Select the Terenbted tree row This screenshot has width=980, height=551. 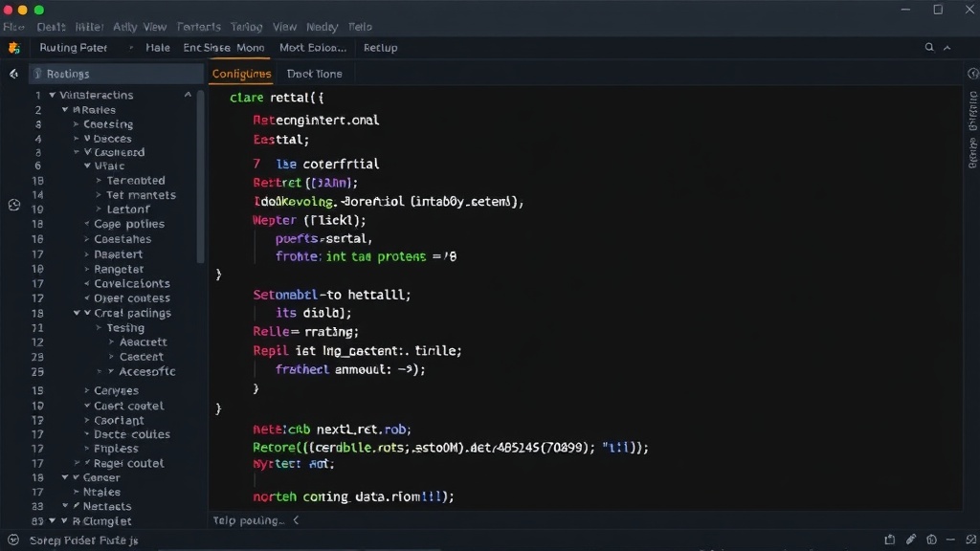click(x=136, y=181)
